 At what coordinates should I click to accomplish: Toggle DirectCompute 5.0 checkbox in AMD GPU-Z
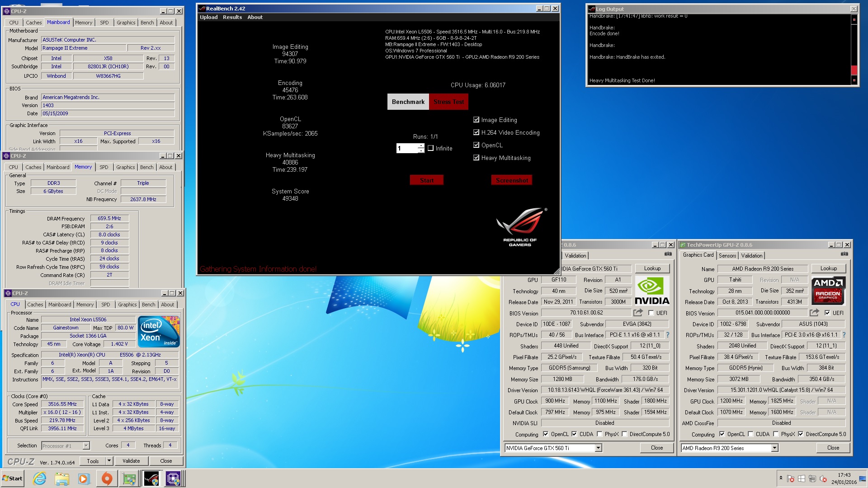(x=801, y=434)
